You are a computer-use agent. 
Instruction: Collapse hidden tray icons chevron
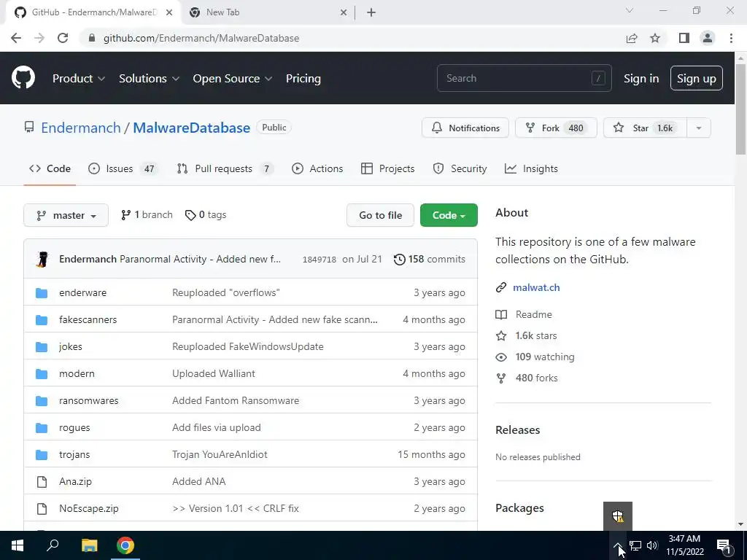click(x=617, y=545)
